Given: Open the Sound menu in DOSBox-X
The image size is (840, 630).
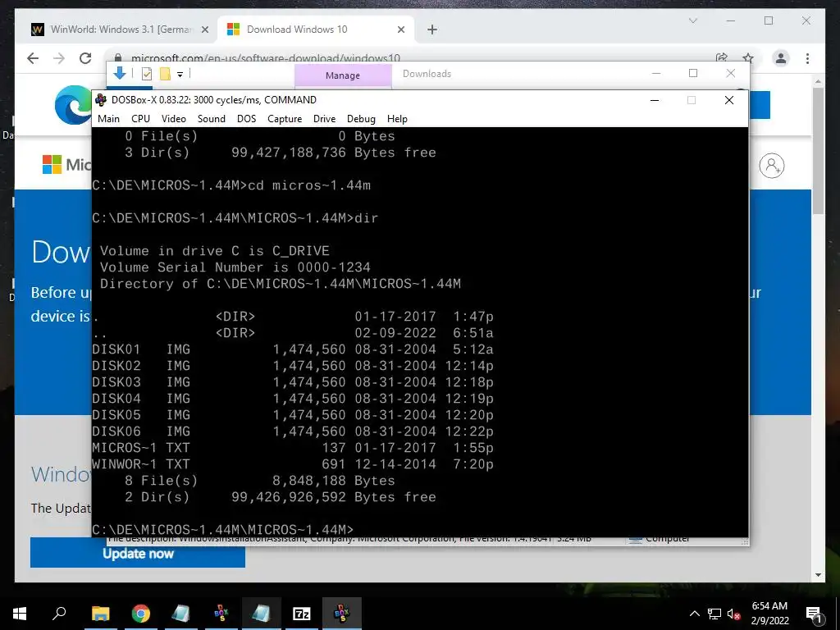Looking at the screenshot, I should 211,119.
